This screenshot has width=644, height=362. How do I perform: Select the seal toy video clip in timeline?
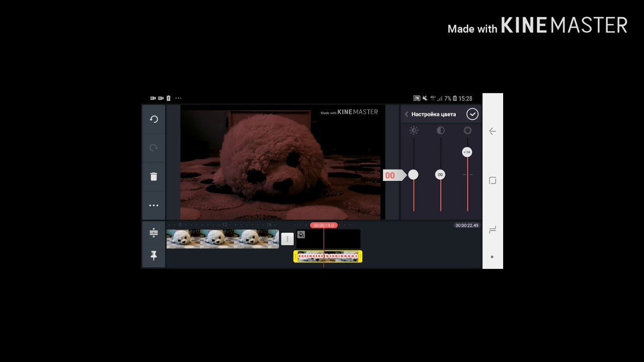[222, 239]
